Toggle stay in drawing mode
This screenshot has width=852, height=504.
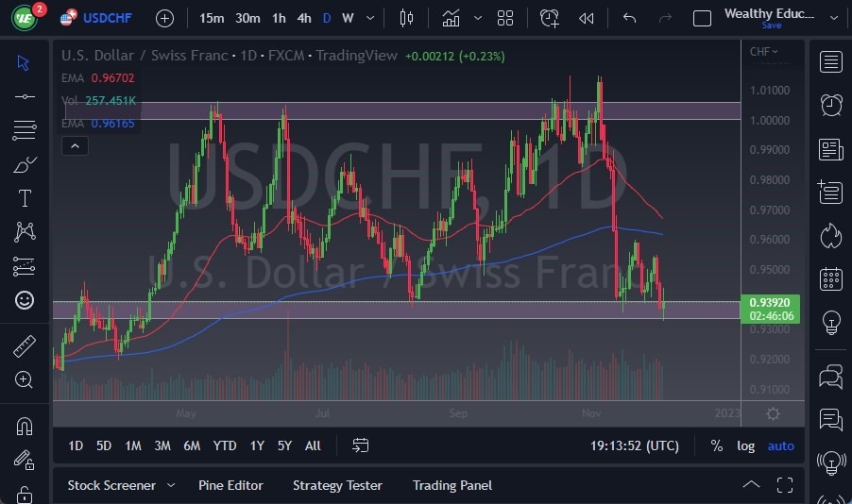(x=25, y=460)
